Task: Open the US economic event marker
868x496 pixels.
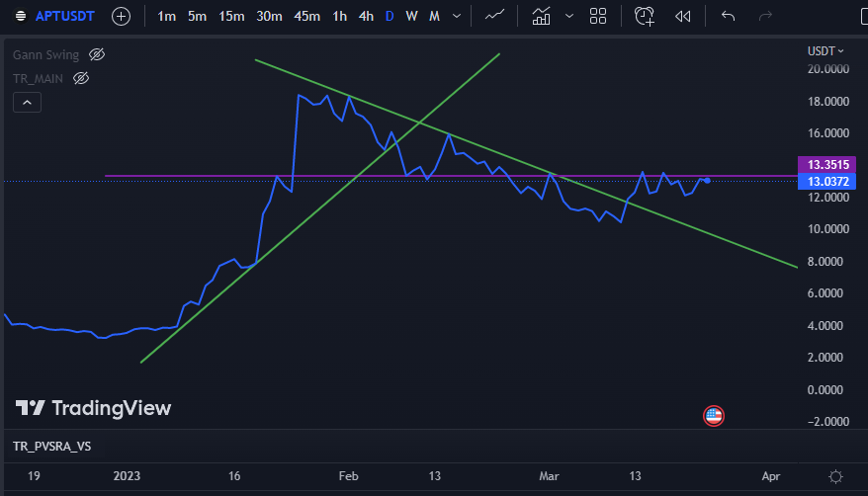Action: (714, 416)
